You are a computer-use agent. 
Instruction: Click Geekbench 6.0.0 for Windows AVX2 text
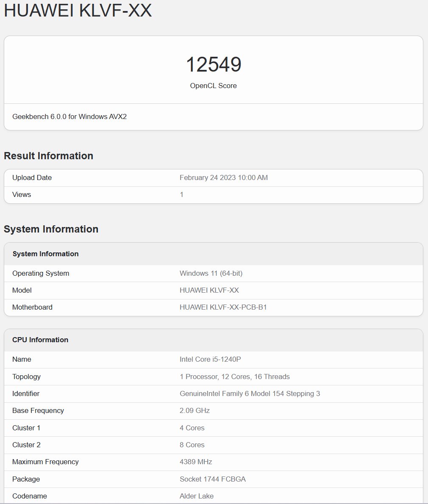click(69, 116)
